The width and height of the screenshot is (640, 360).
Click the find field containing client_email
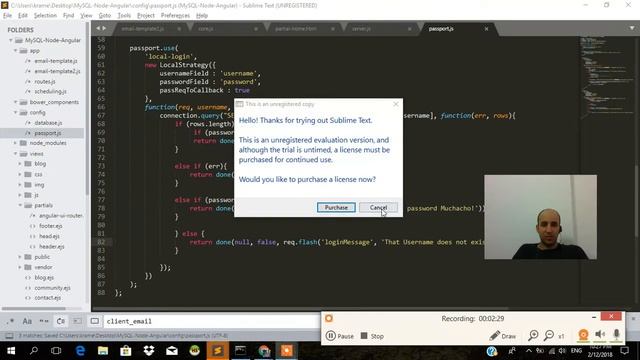(211, 321)
